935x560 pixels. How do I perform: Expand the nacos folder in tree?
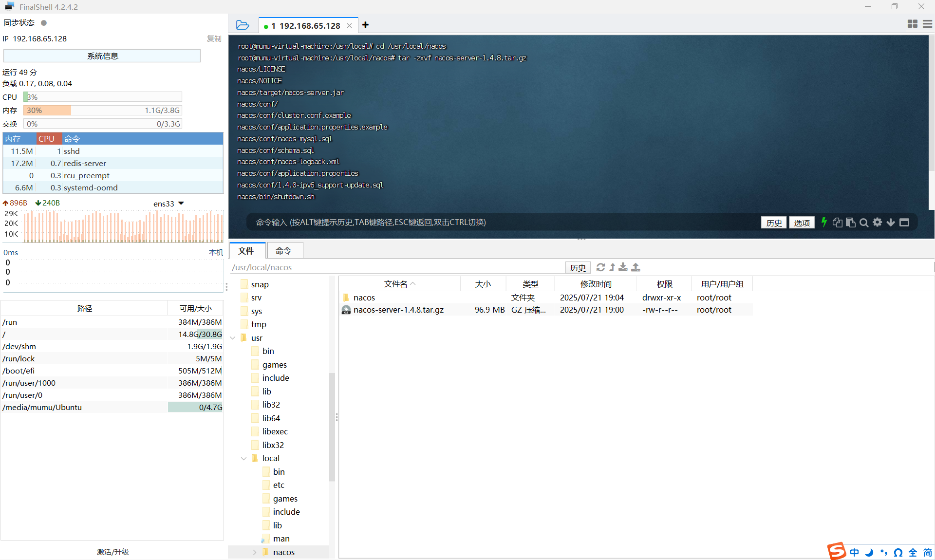point(254,552)
